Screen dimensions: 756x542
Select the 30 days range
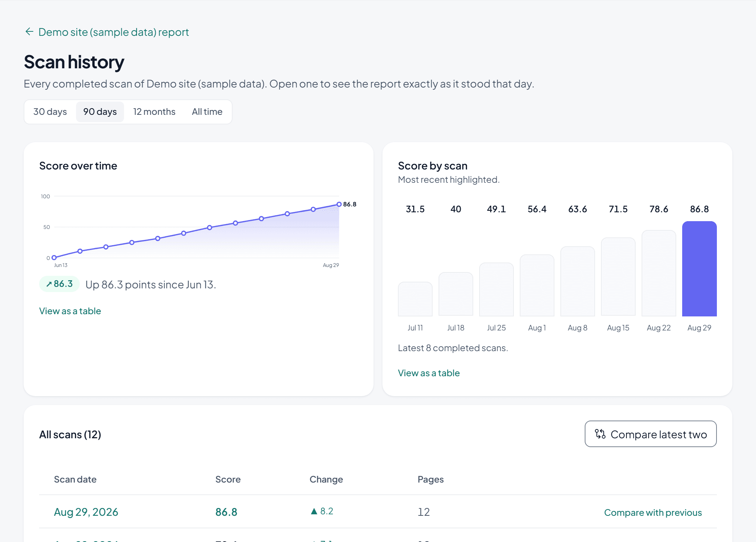point(50,112)
